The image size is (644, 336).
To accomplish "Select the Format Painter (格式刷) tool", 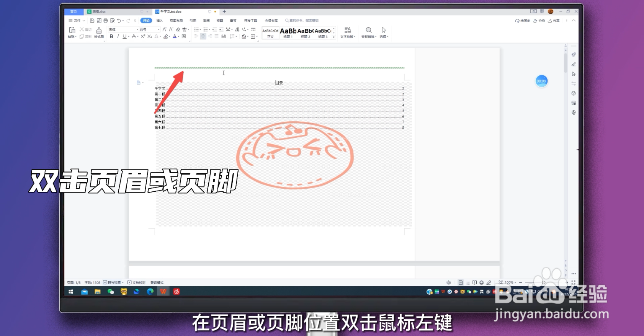I will (99, 32).
